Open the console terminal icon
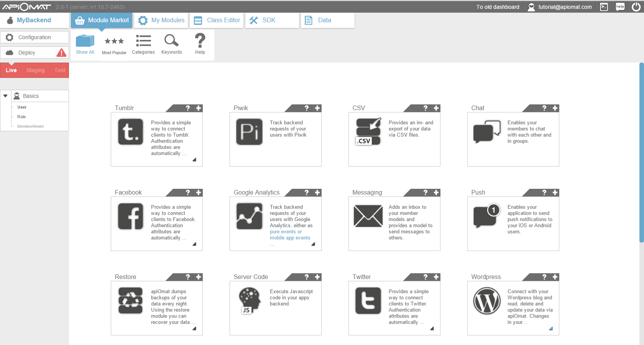 (x=604, y=7)
